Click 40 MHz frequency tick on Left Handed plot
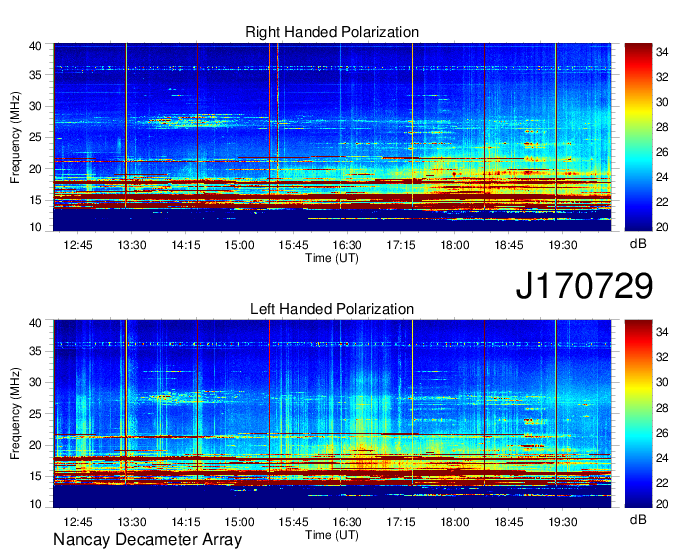 35,323
